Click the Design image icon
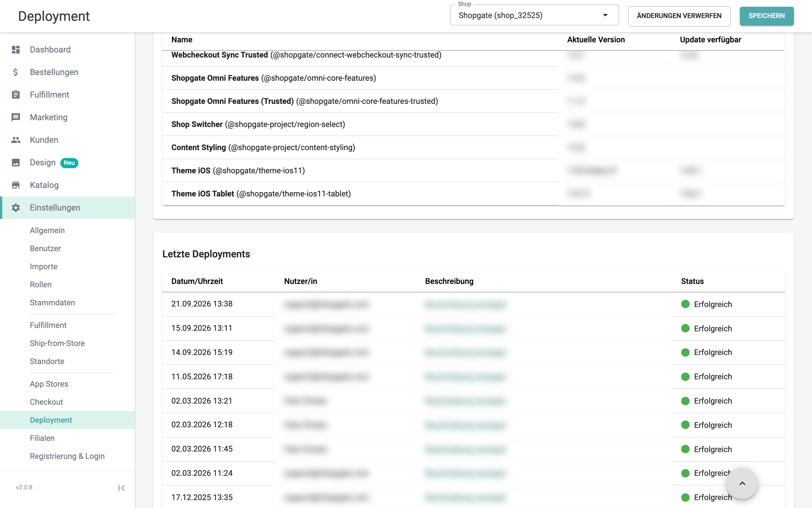812x508 pixels. pos(16,163)
